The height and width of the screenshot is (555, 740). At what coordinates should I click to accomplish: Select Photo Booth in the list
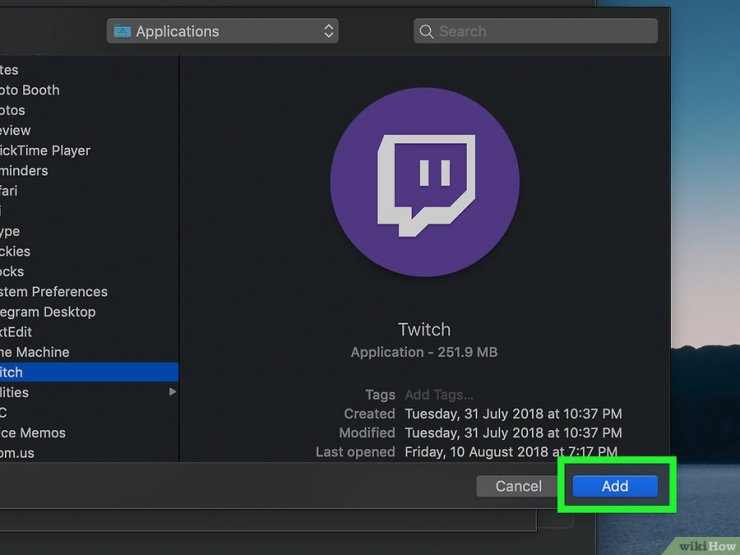coord(89,90)
